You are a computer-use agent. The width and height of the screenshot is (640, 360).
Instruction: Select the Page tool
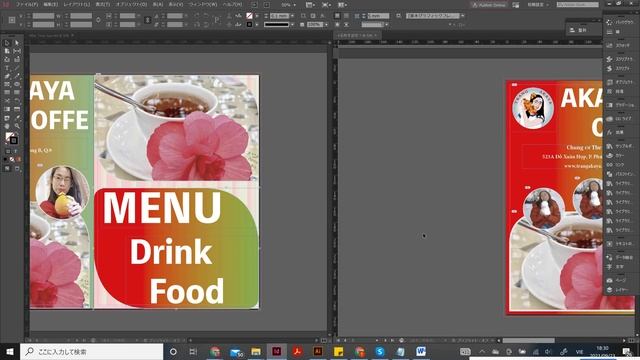pos(7,51)
